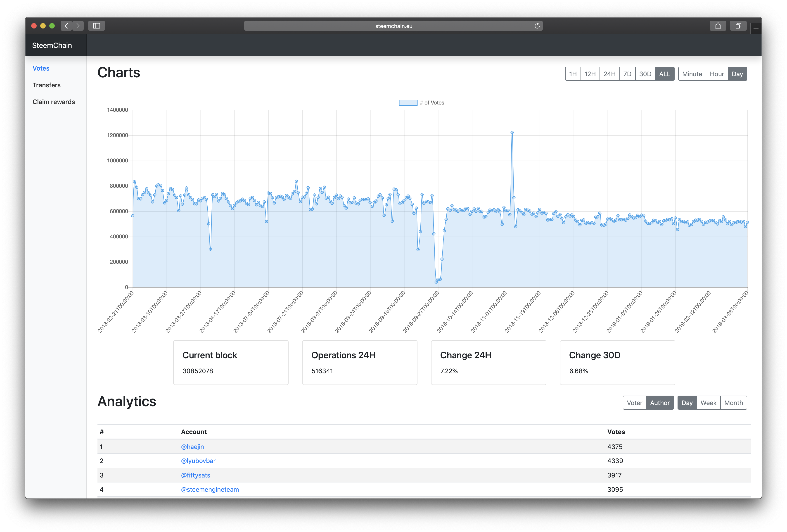Open the @haejin account link
The width and height of the screenshot is (787, 532).
click(x=192, y=447)
